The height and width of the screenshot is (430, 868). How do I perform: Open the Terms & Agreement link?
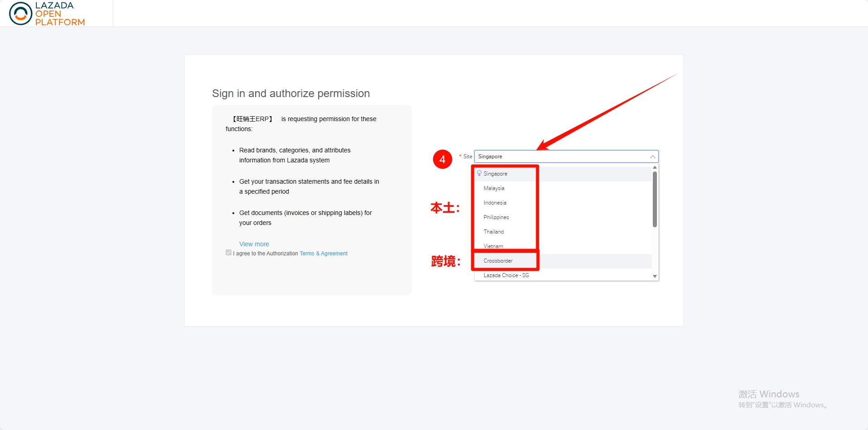[323, 254]
